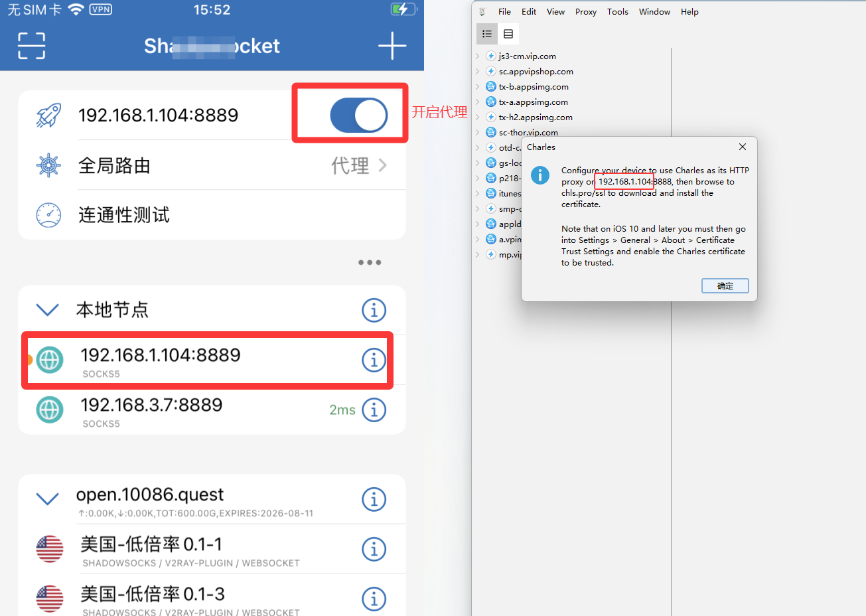Viewport: 866px width, 616px height.
Task: Select tx-a.appsimg.com in Charles tree
Action: [x=534, y=102]
